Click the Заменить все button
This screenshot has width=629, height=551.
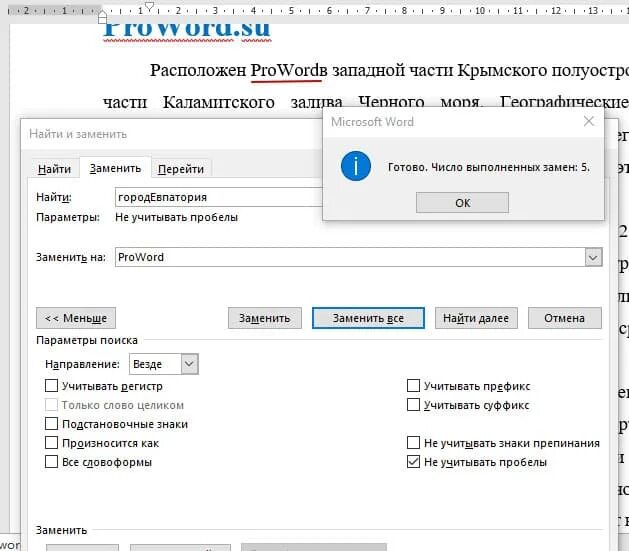coord(368,318)
